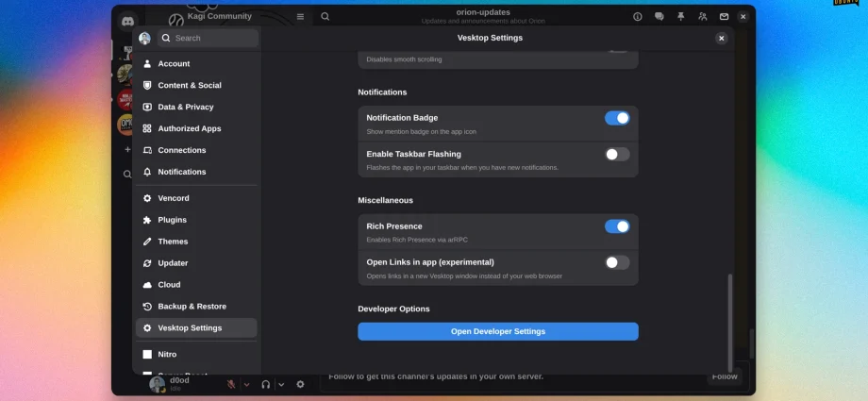The image size is (868, 401).
Task: Click Content & Social shield icon
Action: 147,85
